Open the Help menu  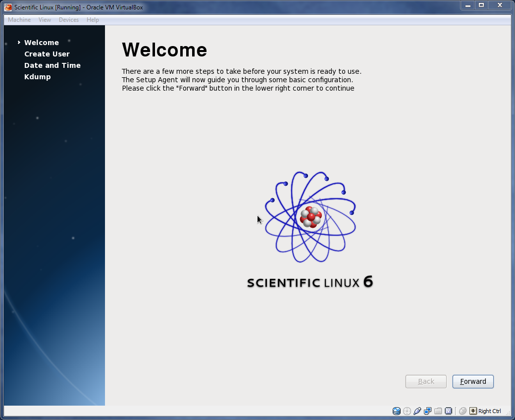coord(93,20)
